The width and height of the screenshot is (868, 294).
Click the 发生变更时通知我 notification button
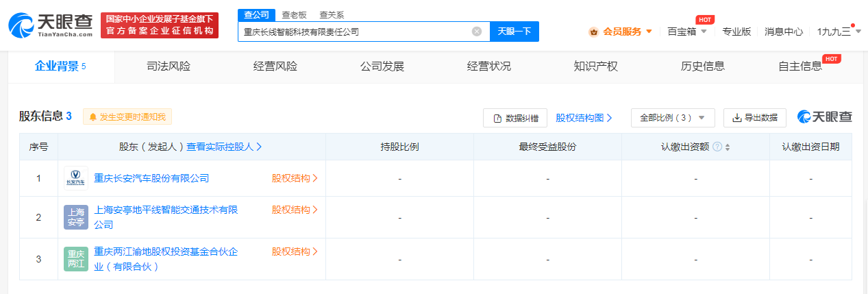coord(127,117)
